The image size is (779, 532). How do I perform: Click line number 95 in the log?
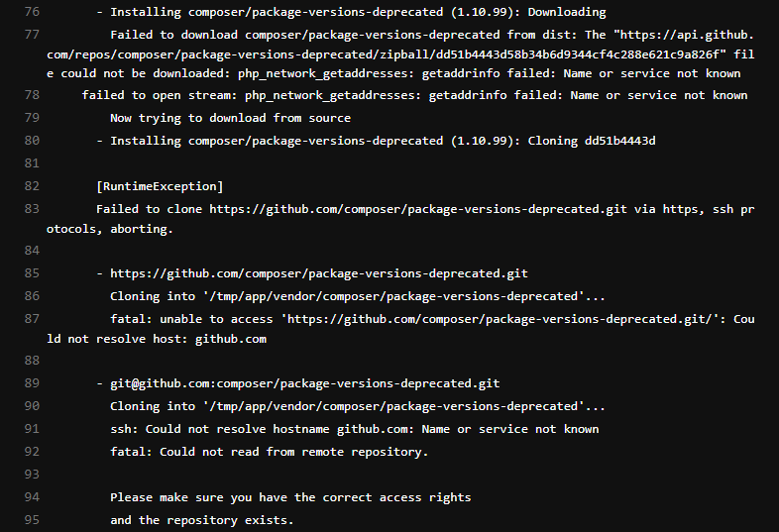click(x=30, y=520)
